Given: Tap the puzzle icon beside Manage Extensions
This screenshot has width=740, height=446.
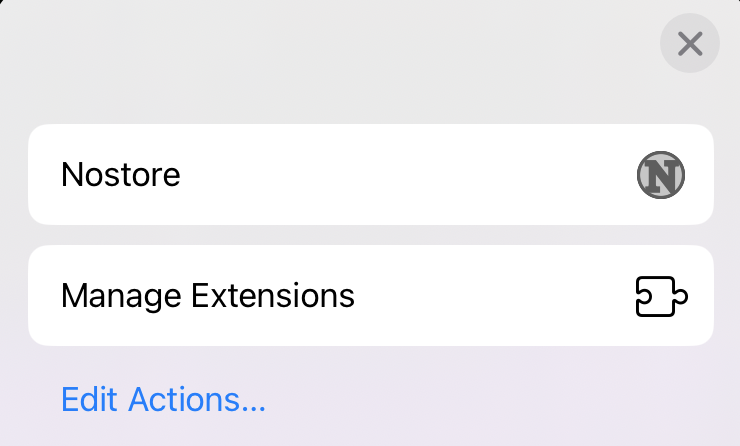Looking at the screenshot, I should pyautogui.click(x=661, y=296).
